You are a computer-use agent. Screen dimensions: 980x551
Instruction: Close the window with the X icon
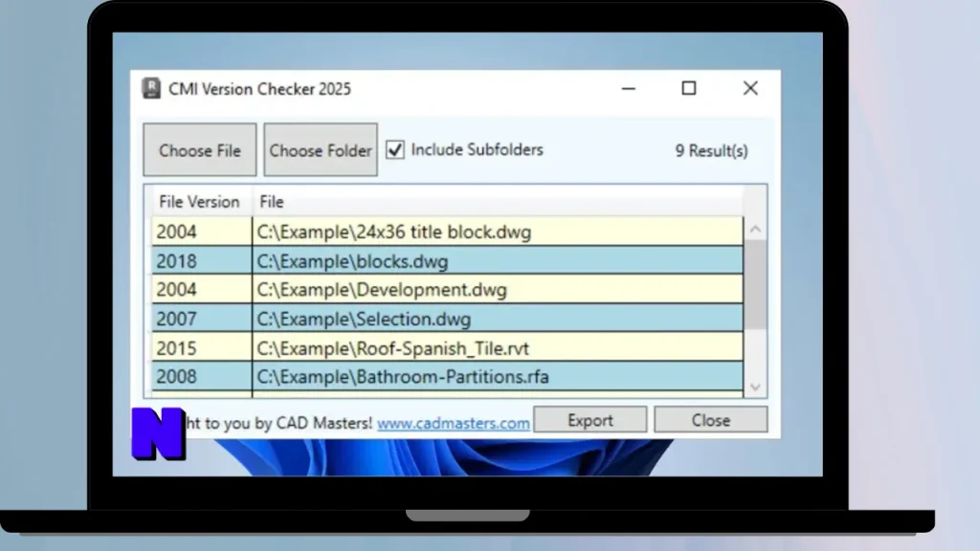pyautogui.click(x=750, y=89)
